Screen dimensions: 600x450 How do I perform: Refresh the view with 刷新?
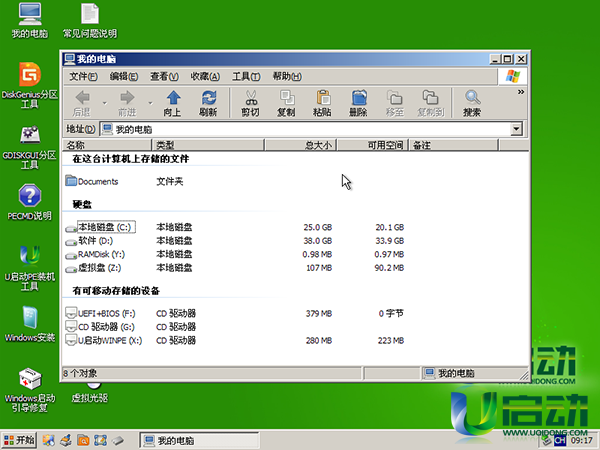[209, 103]
